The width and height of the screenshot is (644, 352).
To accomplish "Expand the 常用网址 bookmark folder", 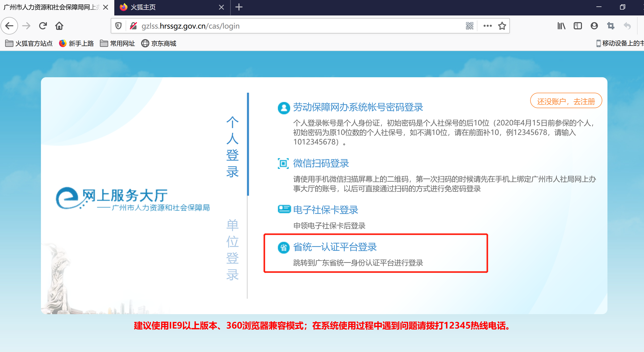I will point(117,43).
